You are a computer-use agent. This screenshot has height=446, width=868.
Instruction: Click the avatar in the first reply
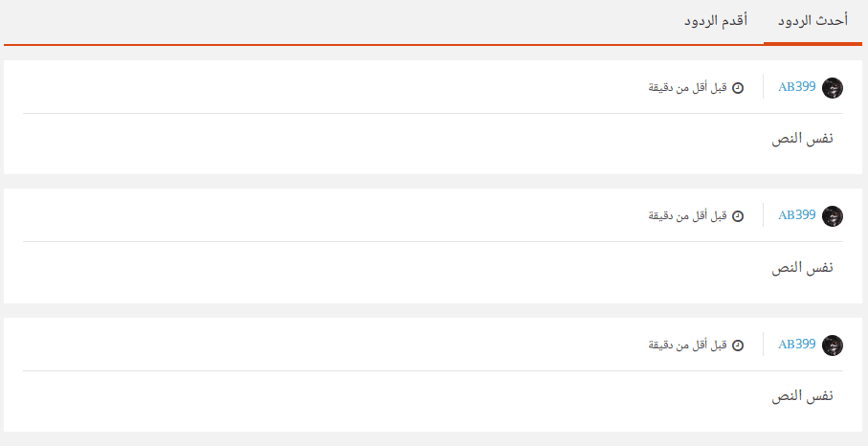(x=833, y=87)
